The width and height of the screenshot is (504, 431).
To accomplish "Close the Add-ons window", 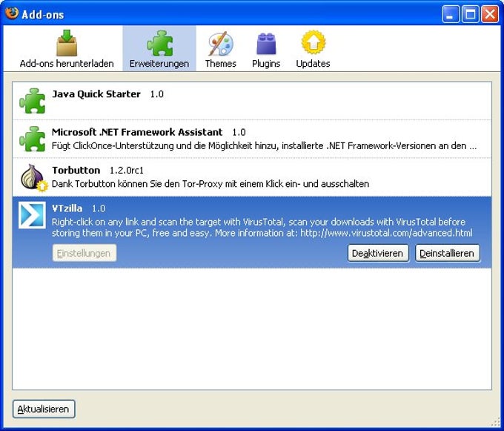I will [490, 14].
